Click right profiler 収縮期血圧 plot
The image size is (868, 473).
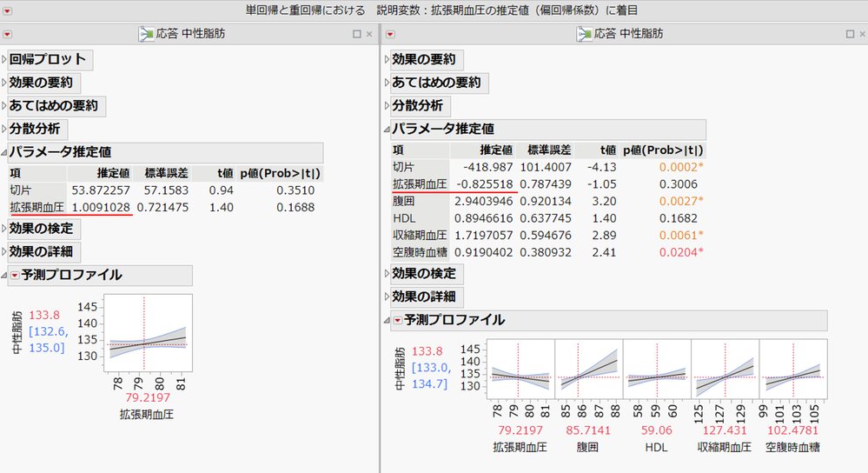[726, 369]
